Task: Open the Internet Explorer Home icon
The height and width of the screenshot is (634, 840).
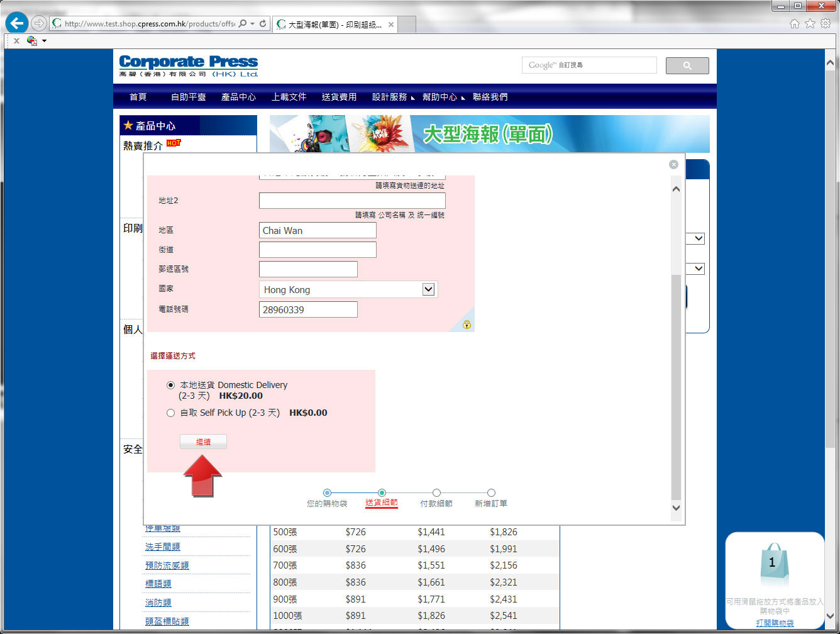Action: (x=794, y=24)
